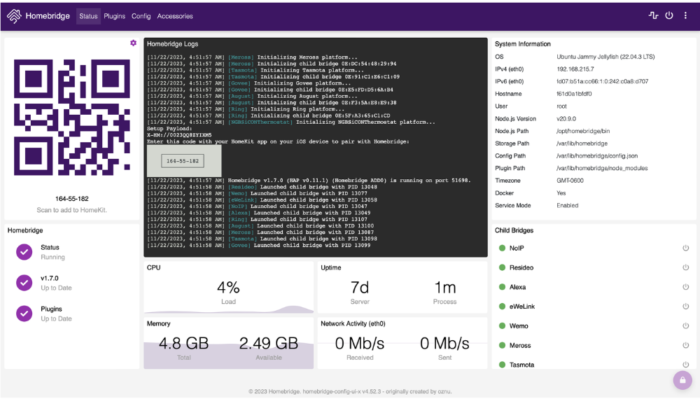
Task: Click the Homebridge logo icon
Action: coord(14,16)
